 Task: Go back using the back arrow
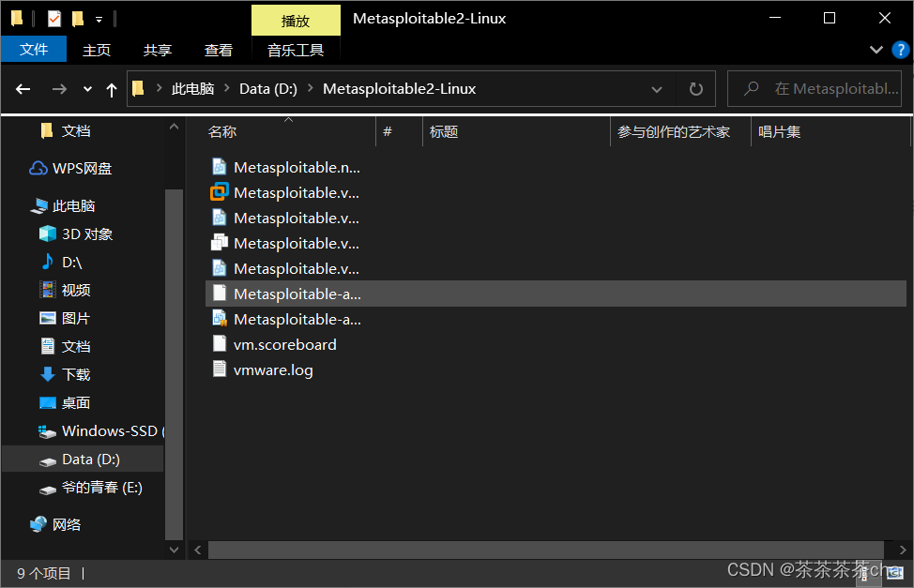(23, 89)
